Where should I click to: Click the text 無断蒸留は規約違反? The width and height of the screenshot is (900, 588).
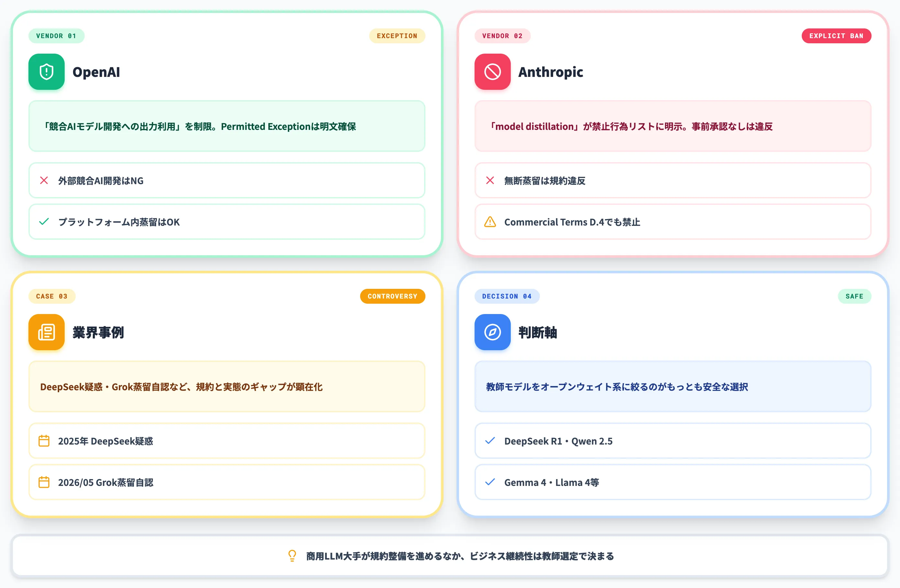(544, 181)
